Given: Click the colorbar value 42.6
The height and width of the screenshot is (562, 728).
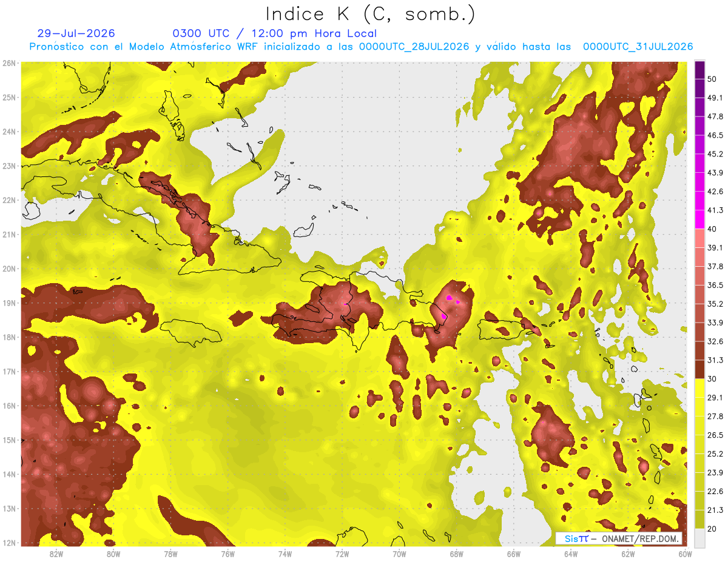Looking at the screenshot, I should tap(715, 192).
